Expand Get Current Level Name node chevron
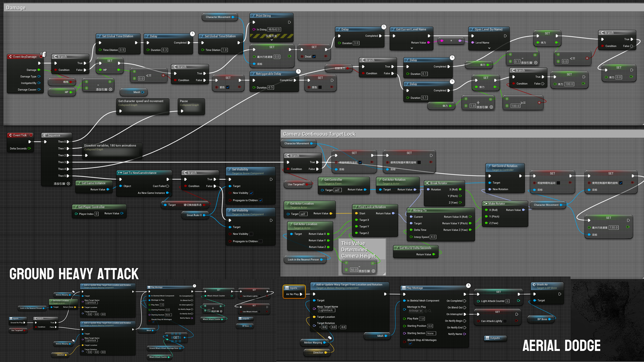This screenshot has height=362, width=644. click(412, 48)
